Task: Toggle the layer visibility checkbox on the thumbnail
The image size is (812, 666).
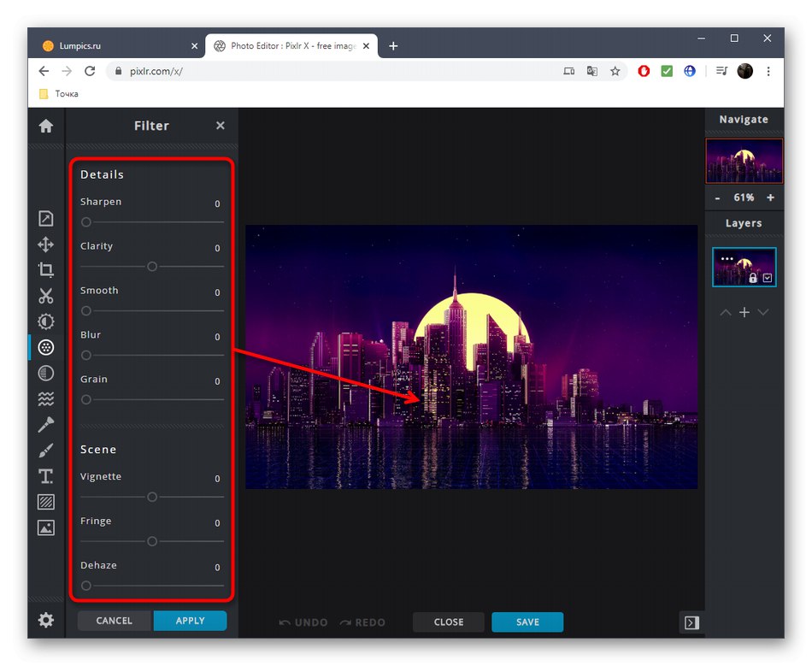Action: [768, 278]
